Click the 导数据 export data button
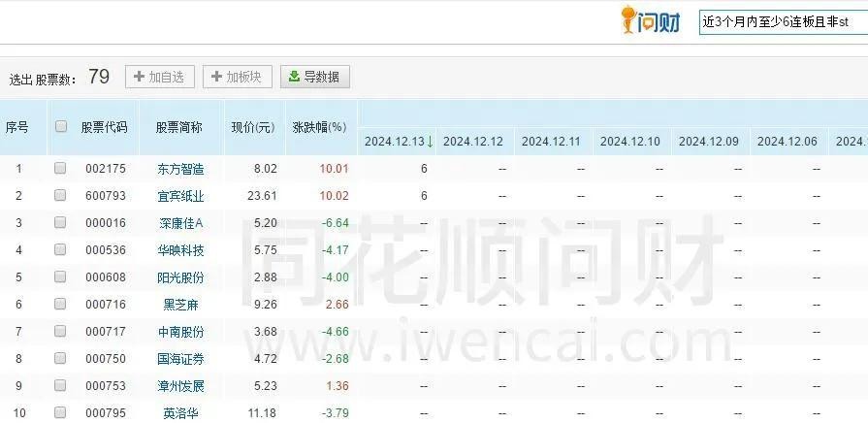The height and width of the screenshot is (423, 868). pos(315,77)
